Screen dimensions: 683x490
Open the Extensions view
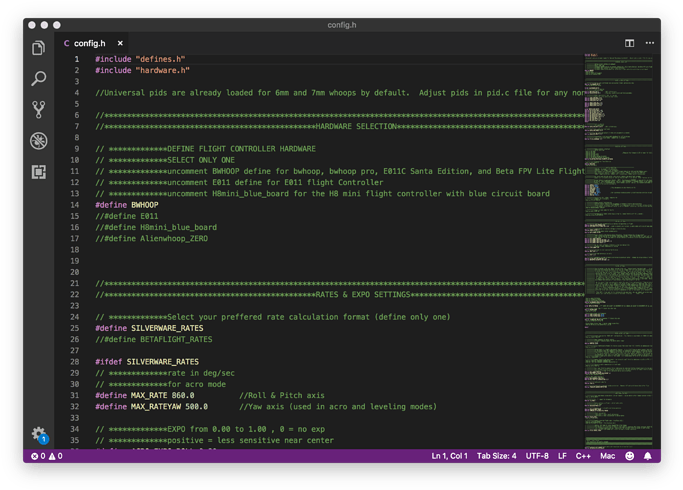[39, 171]
